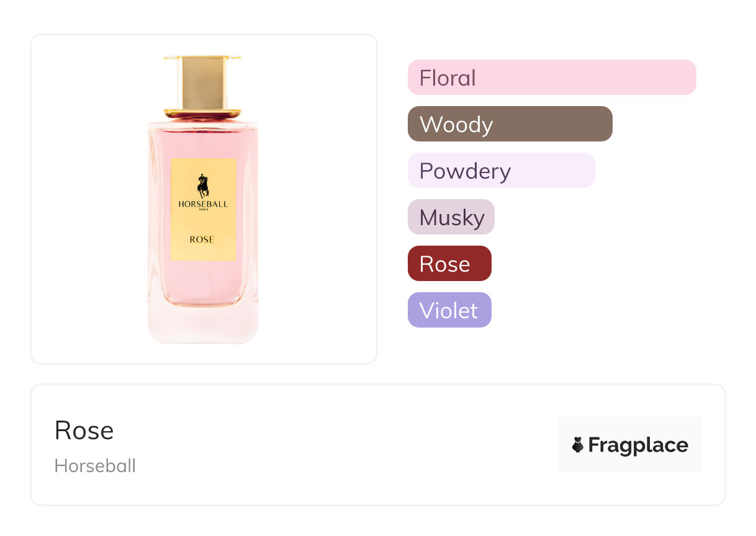Screen dimensions: 756x536
Task: Select the Floral accord bar
Action: tap(551, 78)
